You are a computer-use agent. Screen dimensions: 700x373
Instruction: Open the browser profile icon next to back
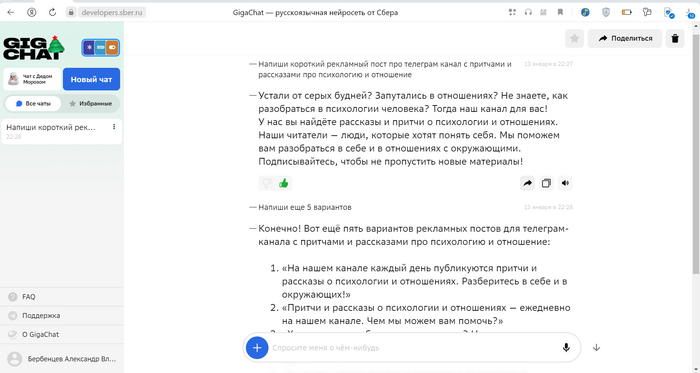click(x=31, y=12)
